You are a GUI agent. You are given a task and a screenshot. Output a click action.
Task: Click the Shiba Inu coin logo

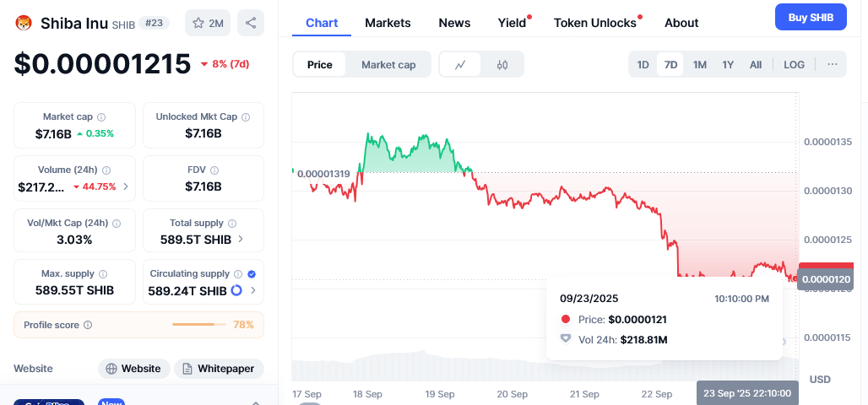coord(24,23)
